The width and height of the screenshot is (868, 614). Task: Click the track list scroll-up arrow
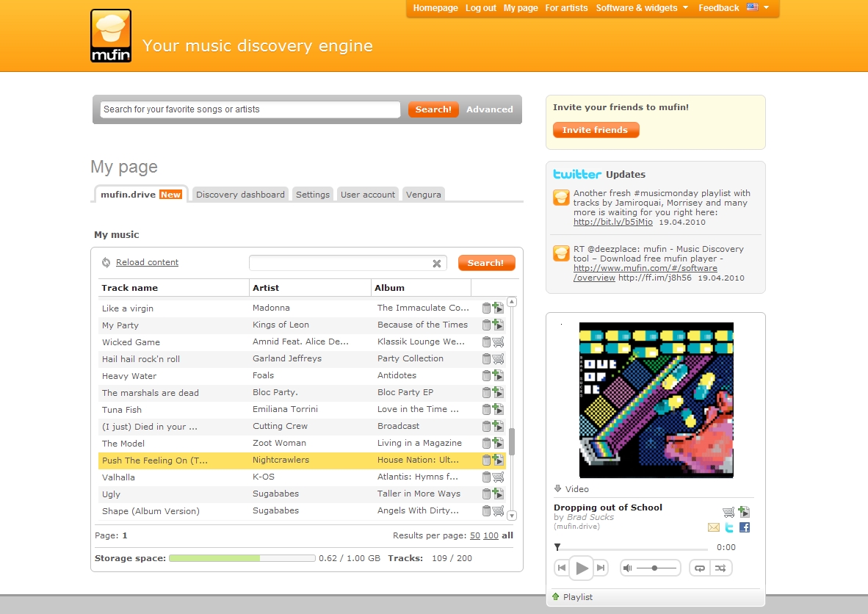click(512, 302)
